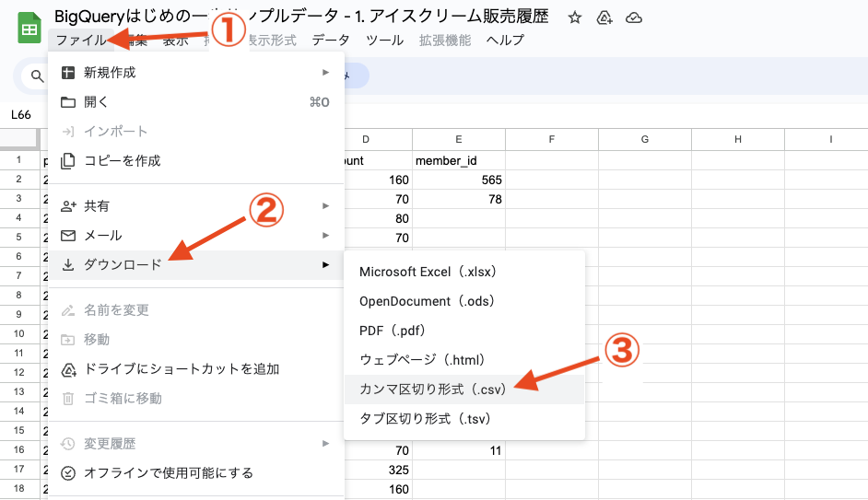Screen dimensions: 868x500
Task: Click the select-all corner box
Action: tap(19, 139)
